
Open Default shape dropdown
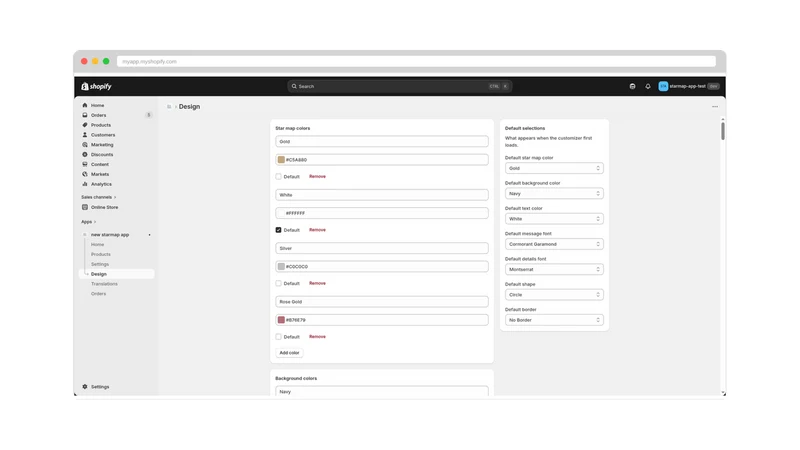tap(554, 294)
